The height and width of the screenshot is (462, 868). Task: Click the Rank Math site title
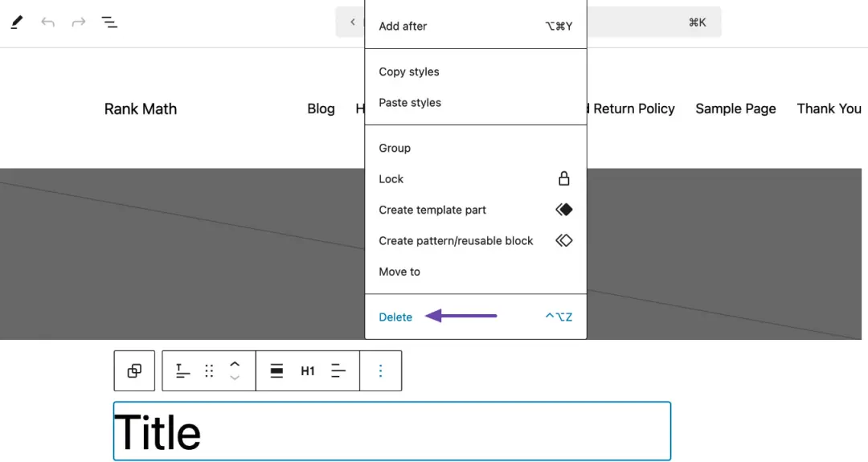141,108
